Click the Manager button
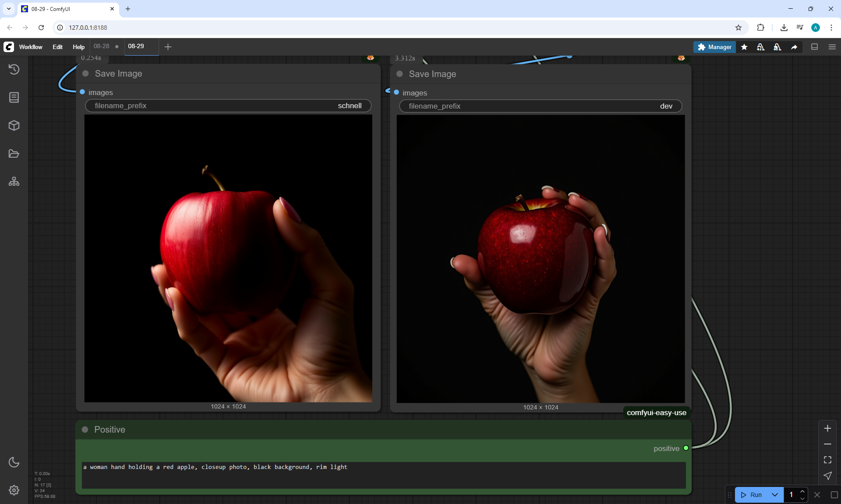 point(714,47)
